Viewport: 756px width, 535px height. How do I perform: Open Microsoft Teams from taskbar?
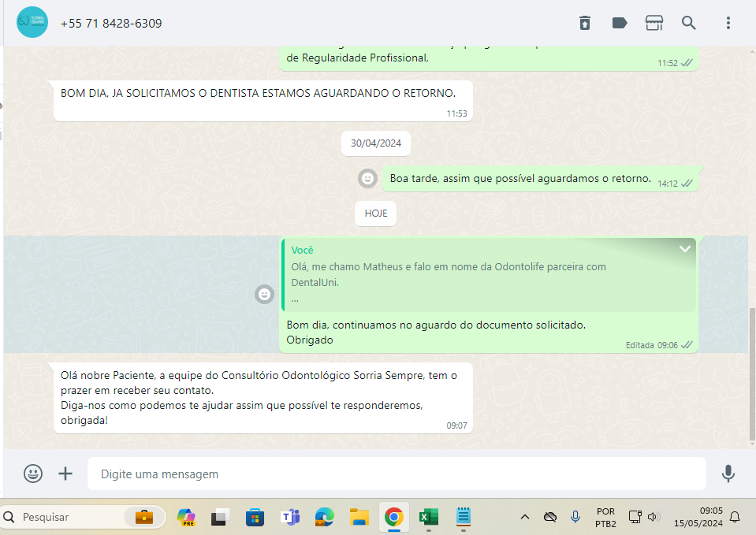tap(290, 517)
